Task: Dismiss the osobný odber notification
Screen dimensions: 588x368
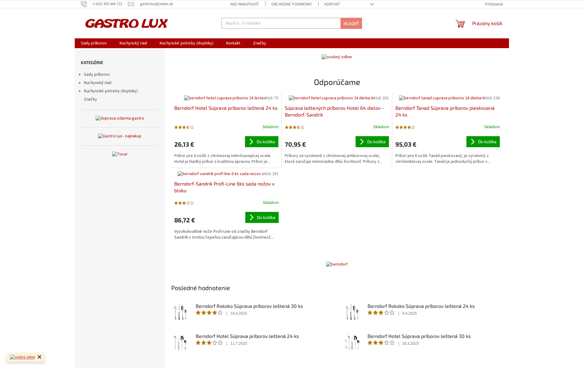Action: [x=40, y=357]
